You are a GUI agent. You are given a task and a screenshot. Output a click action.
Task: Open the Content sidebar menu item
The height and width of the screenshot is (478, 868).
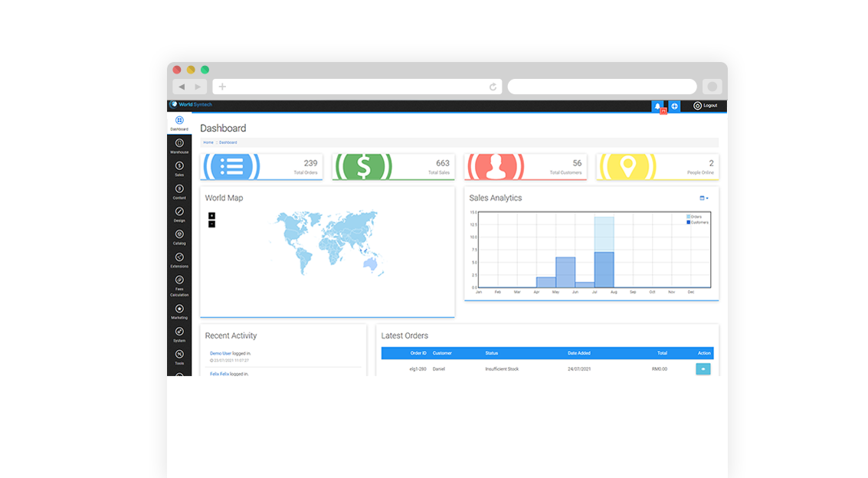[x=179, y=191]
